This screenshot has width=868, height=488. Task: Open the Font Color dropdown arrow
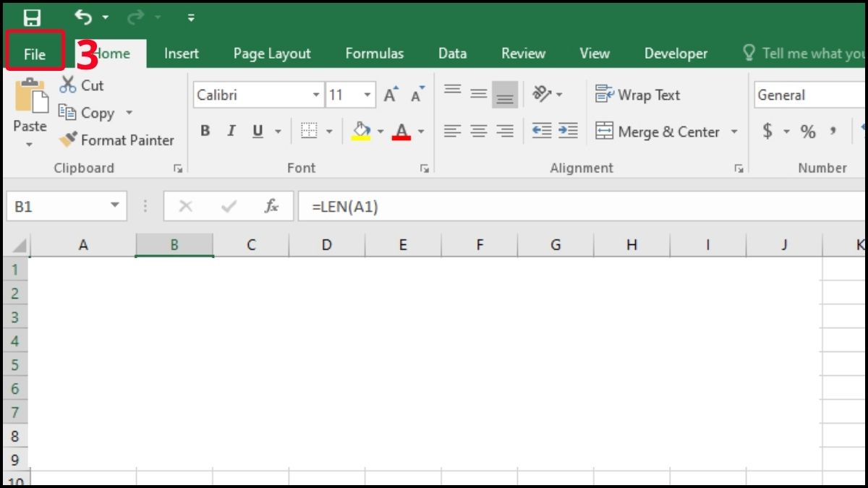(x=421, y=132)
